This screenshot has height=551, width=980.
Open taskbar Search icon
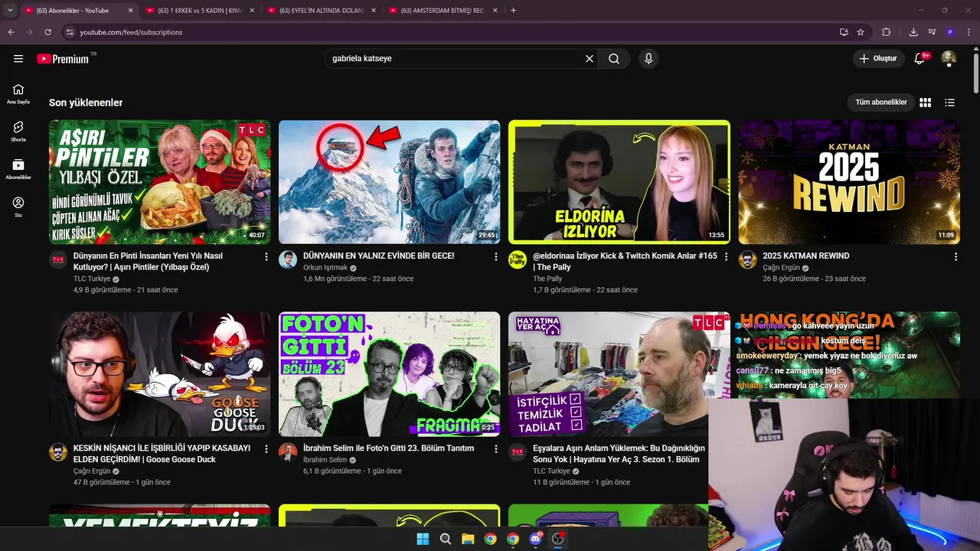click(x=446, y=539)
